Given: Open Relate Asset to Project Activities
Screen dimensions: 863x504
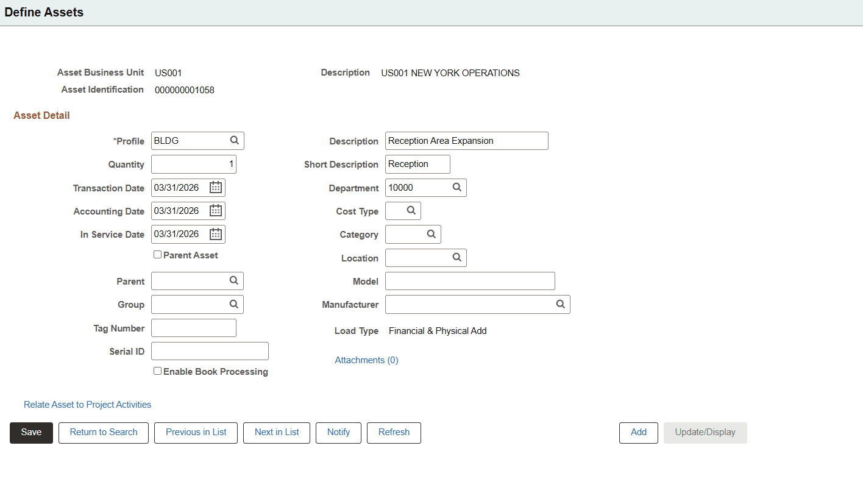Looking at the screenshot, I should point(87,404).
